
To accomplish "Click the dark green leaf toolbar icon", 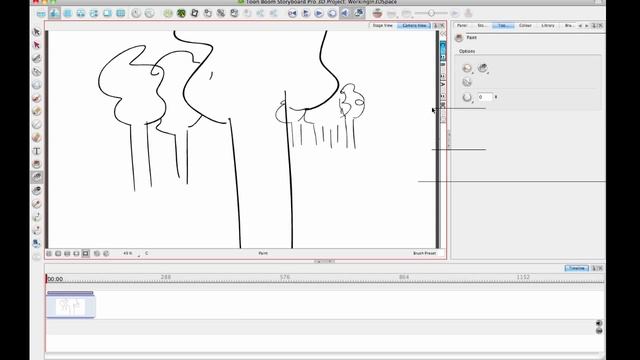I will point(181,13).
